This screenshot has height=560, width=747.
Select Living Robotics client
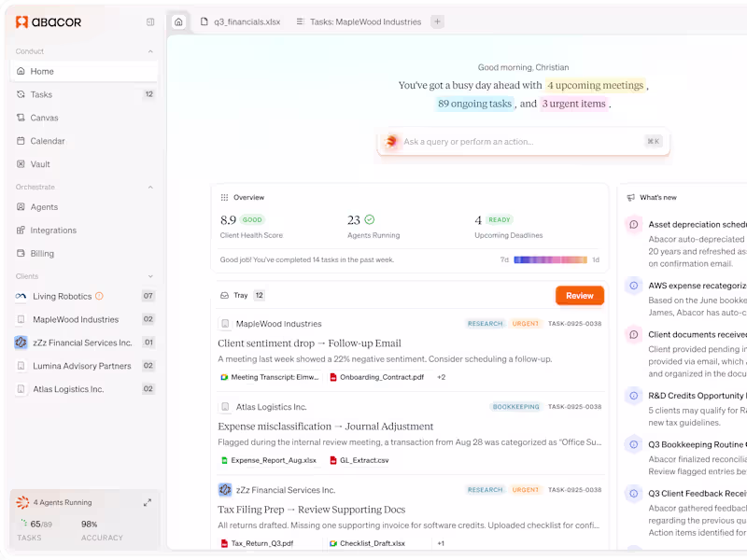pos(84,296)
